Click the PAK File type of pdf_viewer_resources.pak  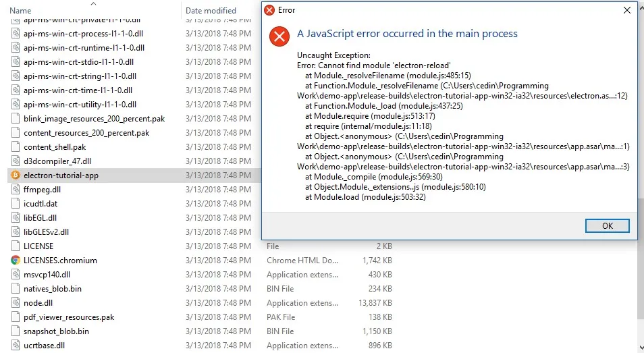click(281, 317)
